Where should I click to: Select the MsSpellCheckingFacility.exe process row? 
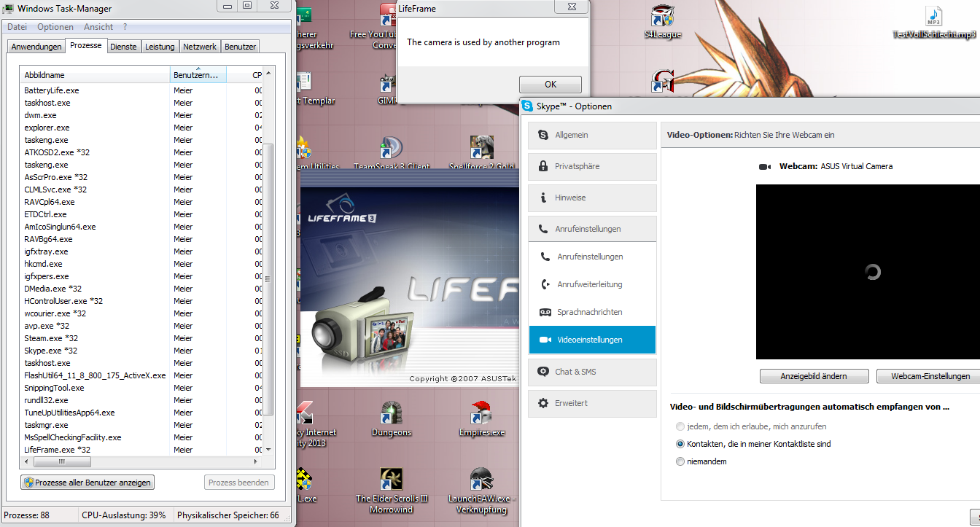[x=141, y=437]
